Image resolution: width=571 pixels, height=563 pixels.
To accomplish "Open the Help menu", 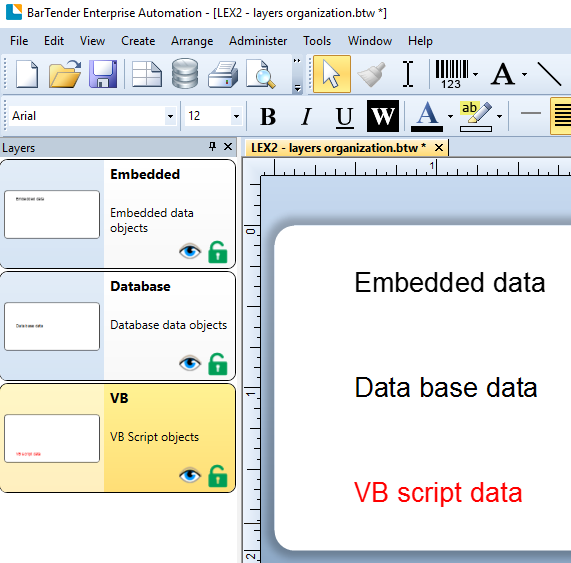I will [420, 41].
